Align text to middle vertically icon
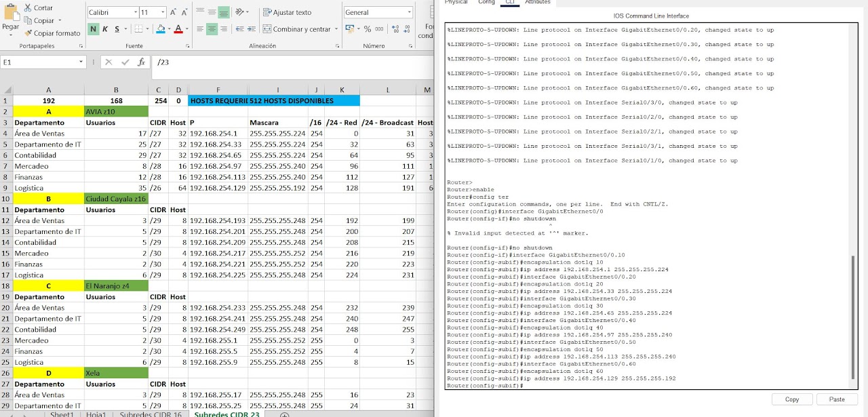The image size is (868, 417). [x=212, y=12]
